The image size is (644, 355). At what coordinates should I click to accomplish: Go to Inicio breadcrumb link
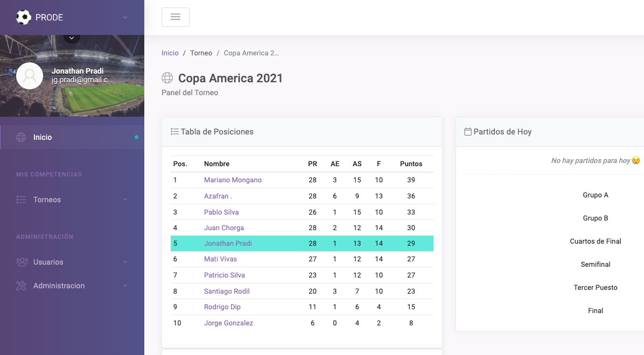[170, 53]
